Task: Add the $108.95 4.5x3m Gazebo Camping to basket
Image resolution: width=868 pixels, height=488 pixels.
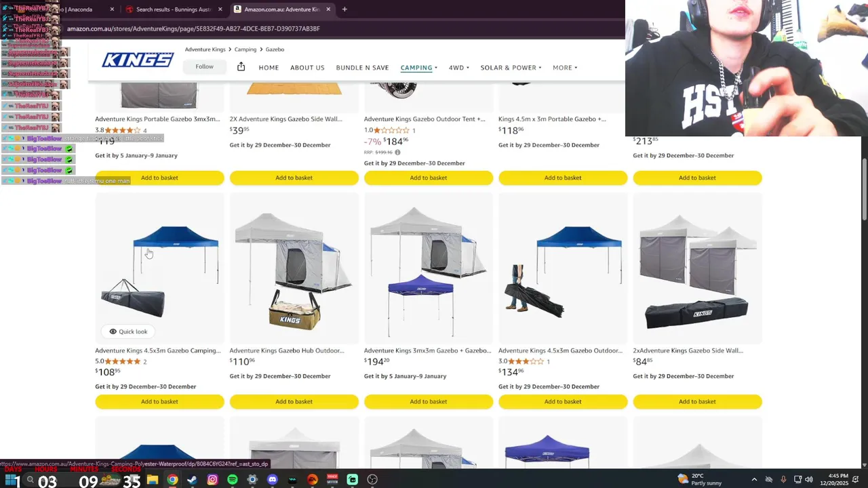Action: click(x=159, y=401)
